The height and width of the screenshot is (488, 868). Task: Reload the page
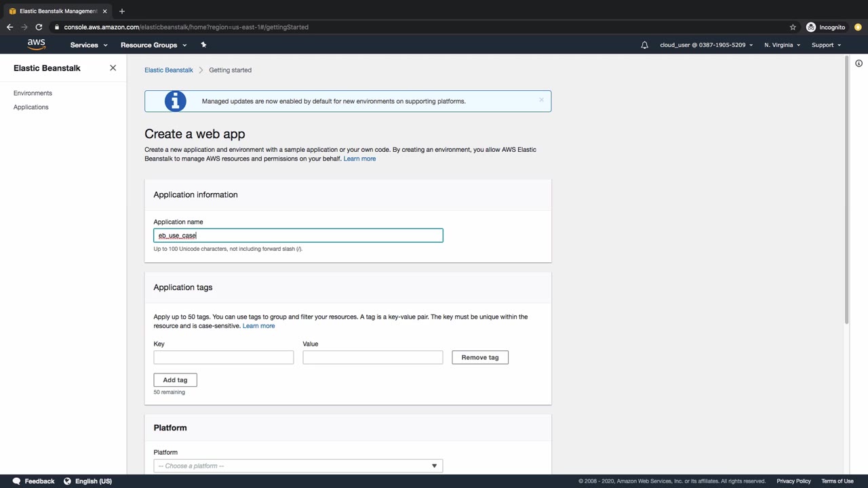(x=39, y=27)
